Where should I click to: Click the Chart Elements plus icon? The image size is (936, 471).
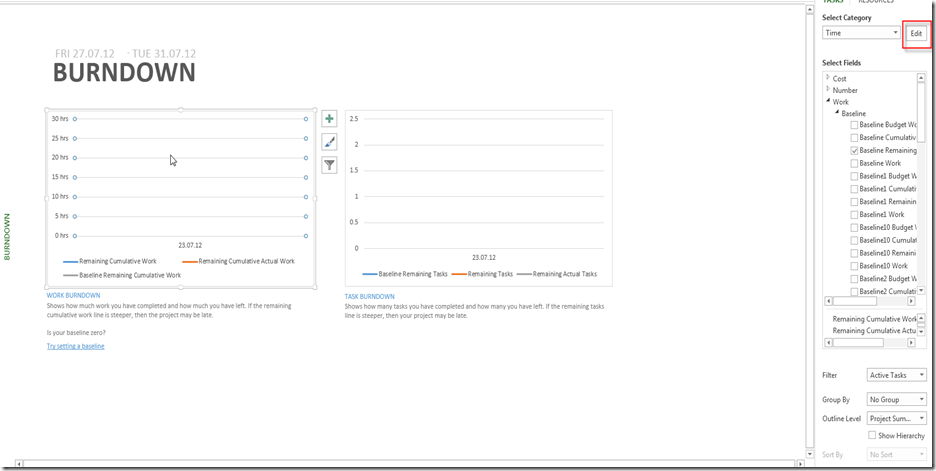tap(329, 119)
